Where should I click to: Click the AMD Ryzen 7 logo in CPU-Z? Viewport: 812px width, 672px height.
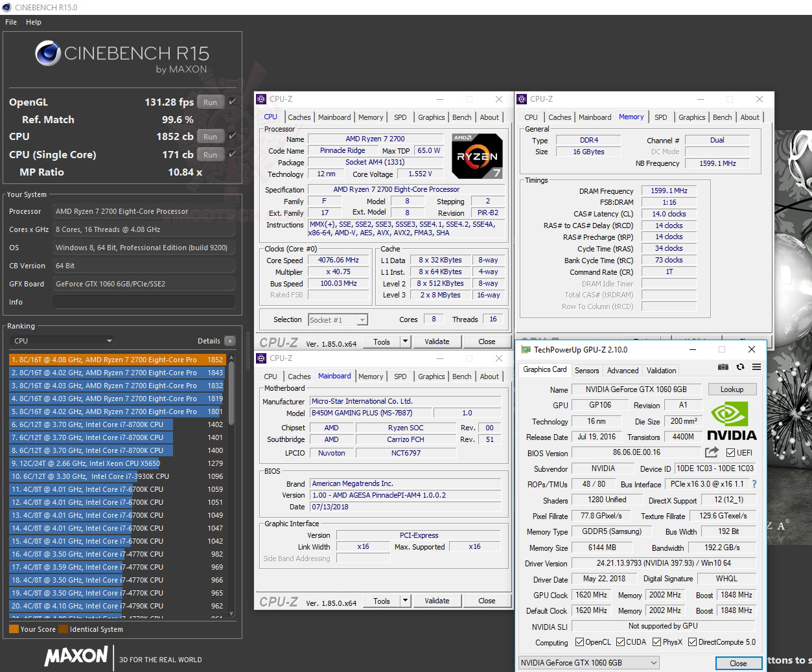477,156
